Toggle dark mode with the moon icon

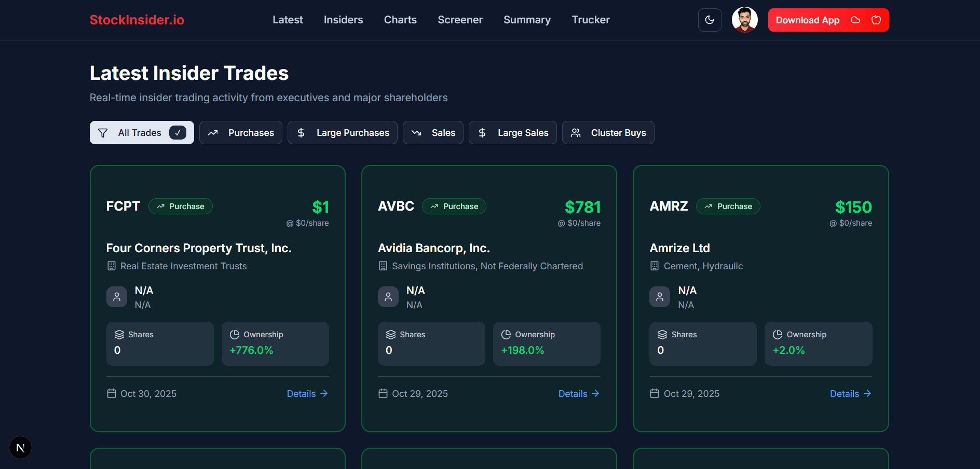tap(709, 20)
